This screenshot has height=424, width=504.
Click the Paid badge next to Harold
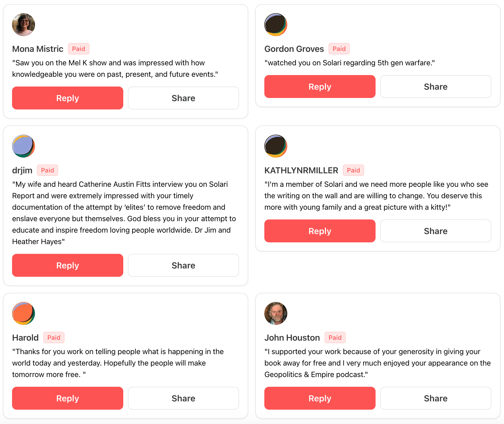(x=54, y=337)
